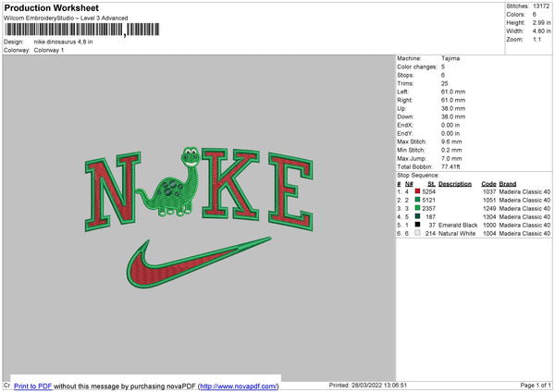Click the printed timestamp '28/03/2022 13:06:51'

tap(379, 386)
